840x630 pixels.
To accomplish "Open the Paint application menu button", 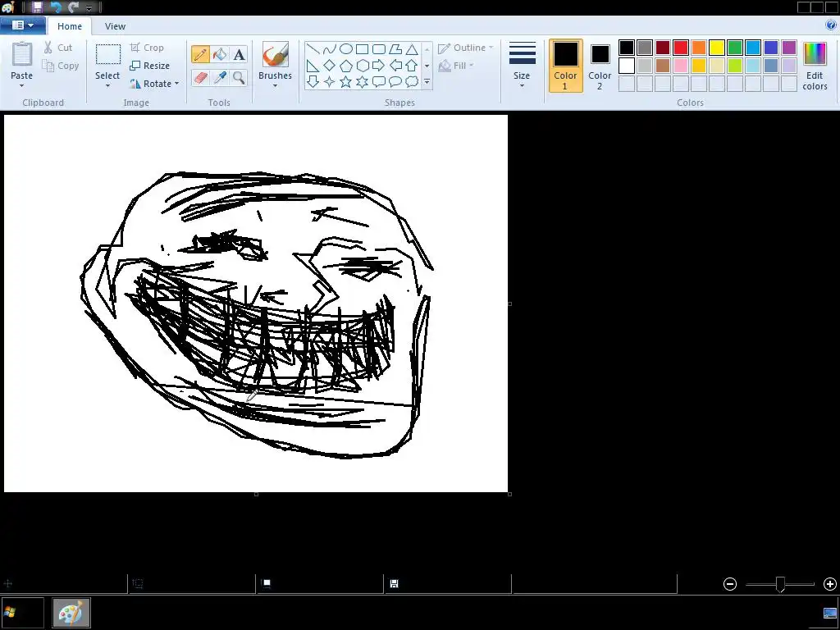I will [x=22, y=25].
